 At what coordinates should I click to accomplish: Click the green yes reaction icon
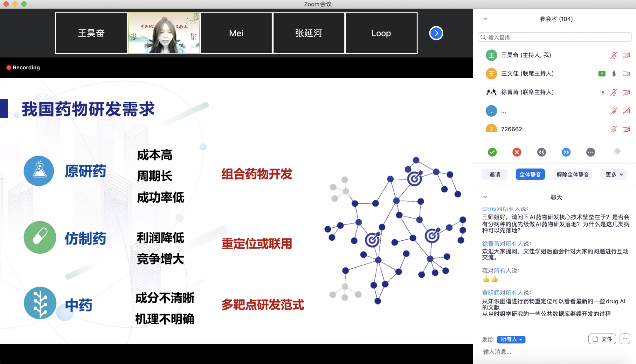click(492, 152)
